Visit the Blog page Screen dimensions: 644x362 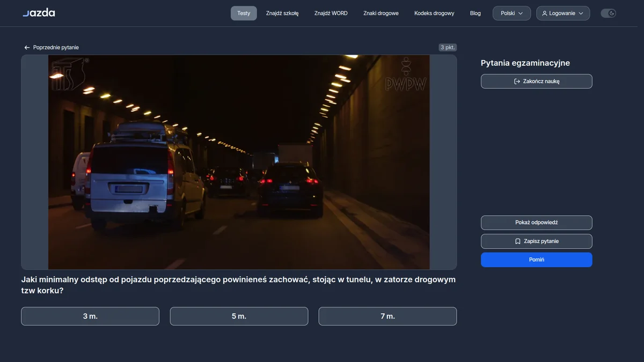coord(475,13)
